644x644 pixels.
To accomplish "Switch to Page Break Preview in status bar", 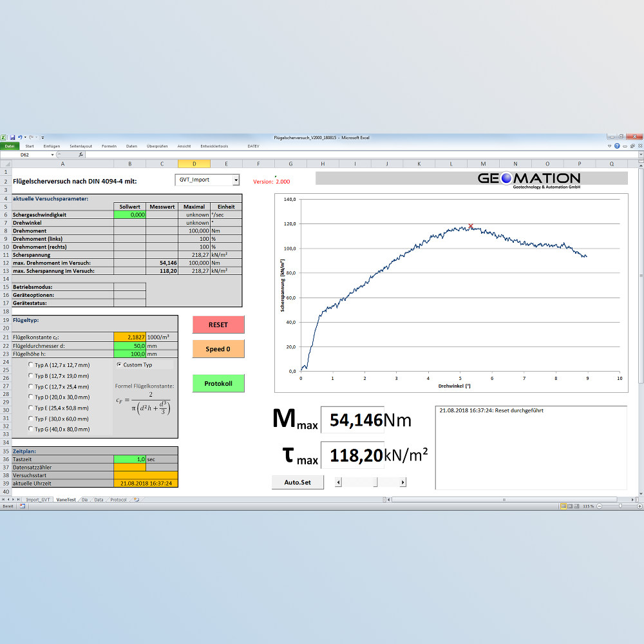I will pos(576,506).
